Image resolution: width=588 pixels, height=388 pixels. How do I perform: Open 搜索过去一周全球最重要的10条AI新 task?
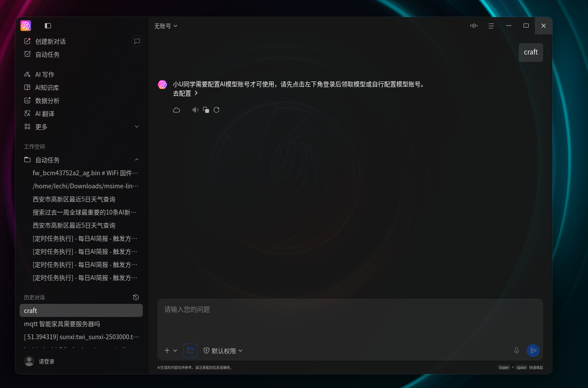(x=85, y=212)
